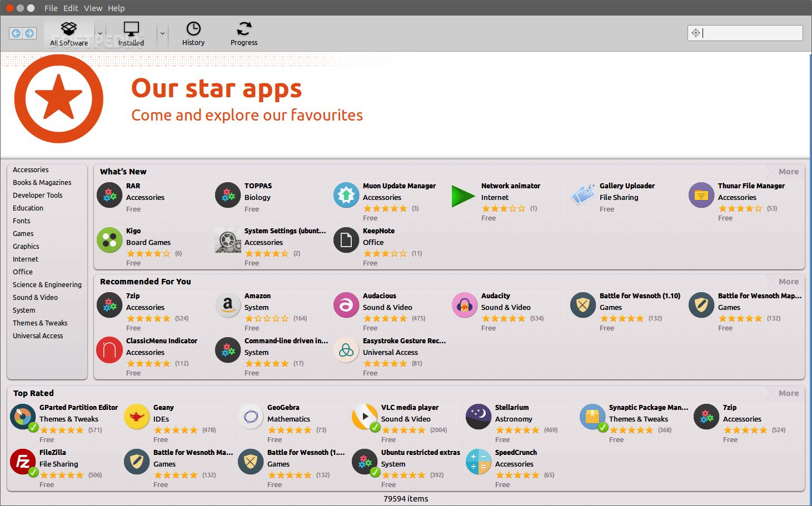Image resolution: width=812 pixels, height=506 pixels.
Task: Click the search input field
Action: click(745, 33)
